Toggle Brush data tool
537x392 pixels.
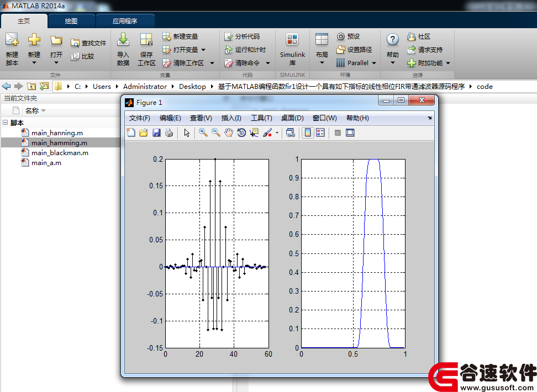click(267, 133)
